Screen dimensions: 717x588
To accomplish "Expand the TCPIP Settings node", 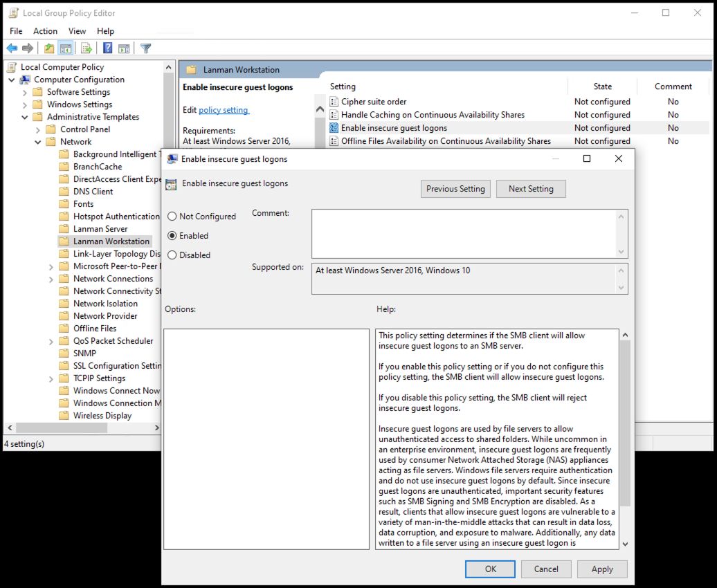I will point(51,378).
